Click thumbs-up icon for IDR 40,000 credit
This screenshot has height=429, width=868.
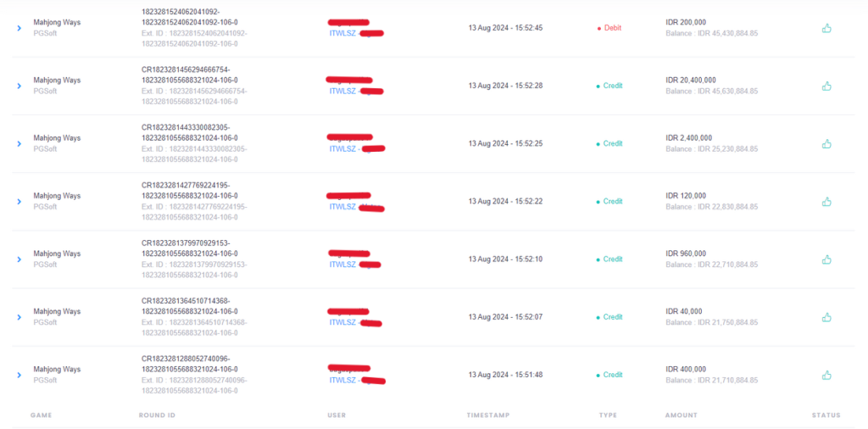[x=826, y=317]
